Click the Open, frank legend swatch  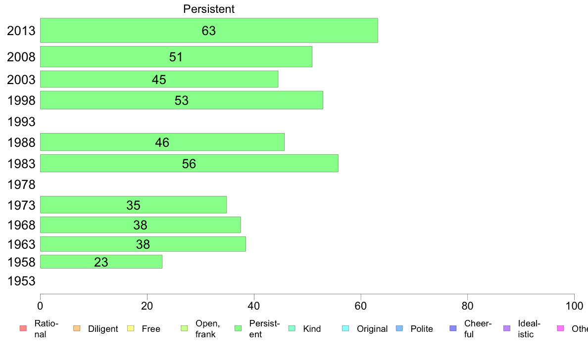tap(184, 328)
